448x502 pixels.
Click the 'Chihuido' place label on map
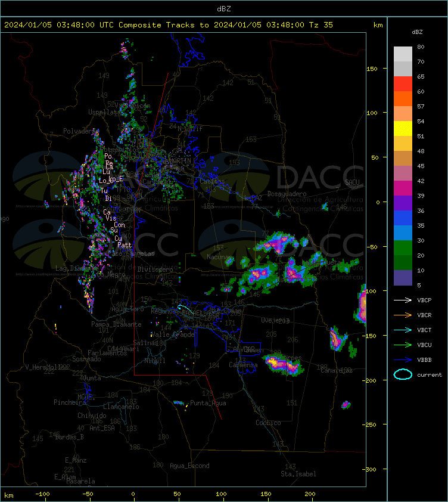92,416
